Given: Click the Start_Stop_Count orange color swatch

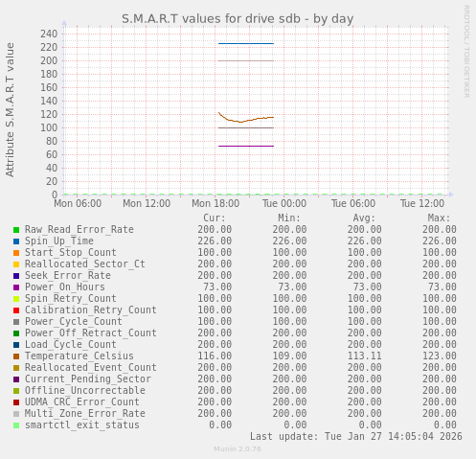Looking at the screenshot, I should click(x=16, y=253).
